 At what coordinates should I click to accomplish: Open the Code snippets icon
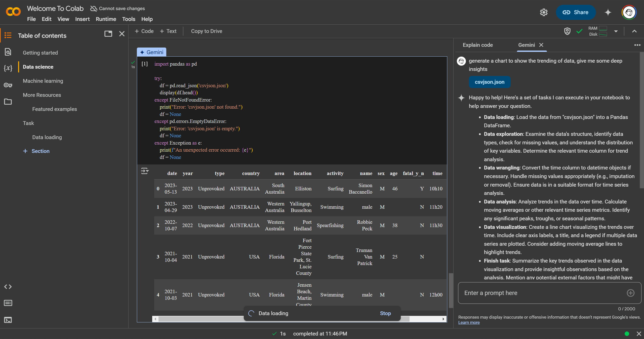(x=8, y=287)
